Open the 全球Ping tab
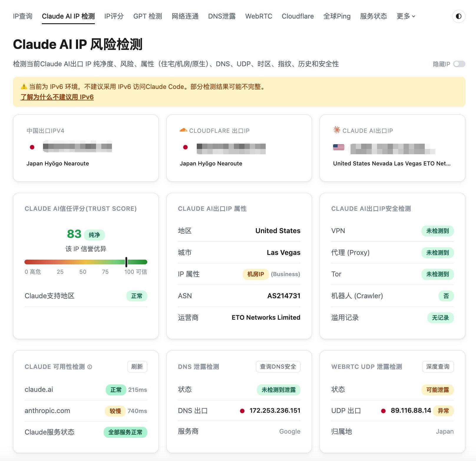 click(x=337, y=16)
